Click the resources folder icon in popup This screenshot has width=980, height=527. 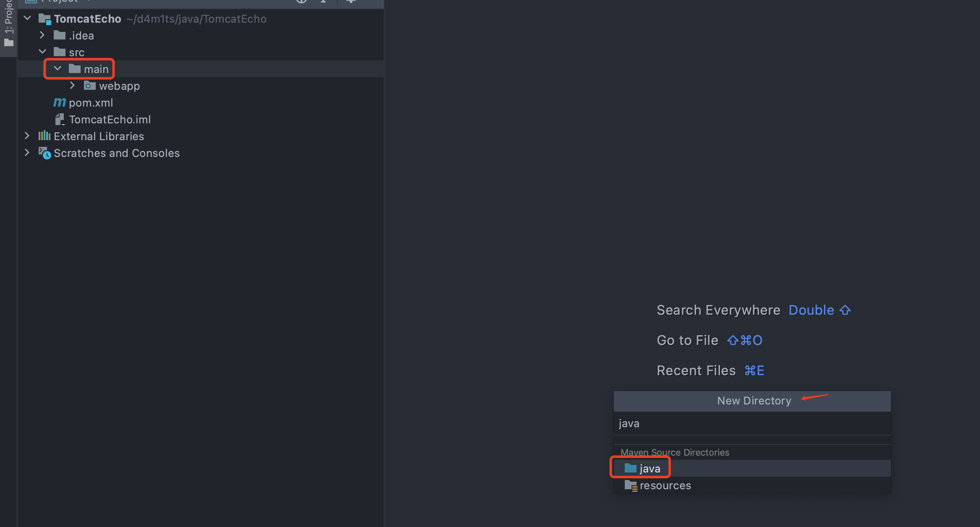(631, 485)
